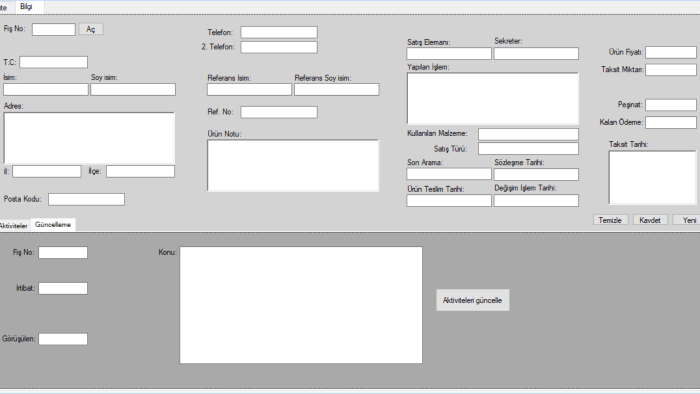Screen dimensions: 700x394
Task: Focus the T.C. input field
Action: 54,62
